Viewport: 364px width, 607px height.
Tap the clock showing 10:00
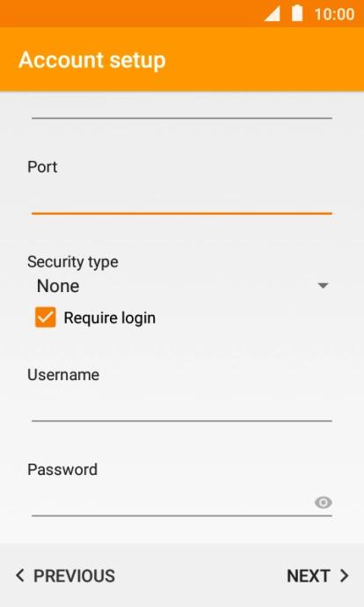(x=334, y=14)
